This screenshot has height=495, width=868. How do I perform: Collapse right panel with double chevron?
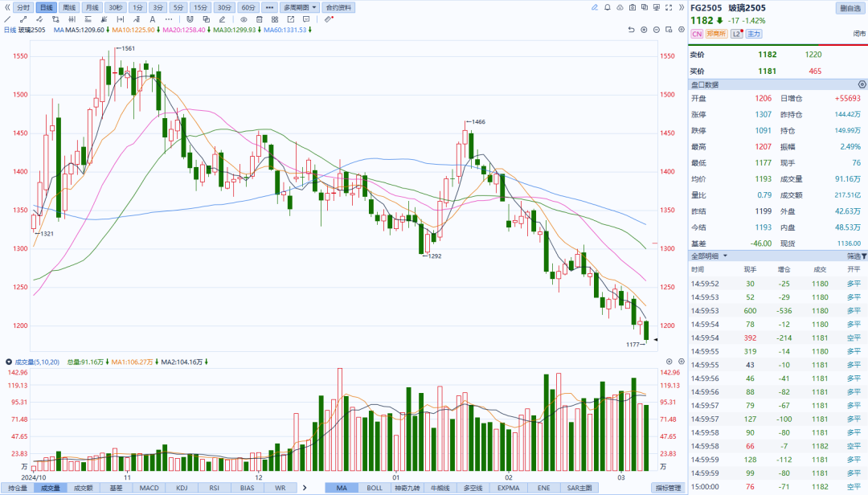[682, 7]
